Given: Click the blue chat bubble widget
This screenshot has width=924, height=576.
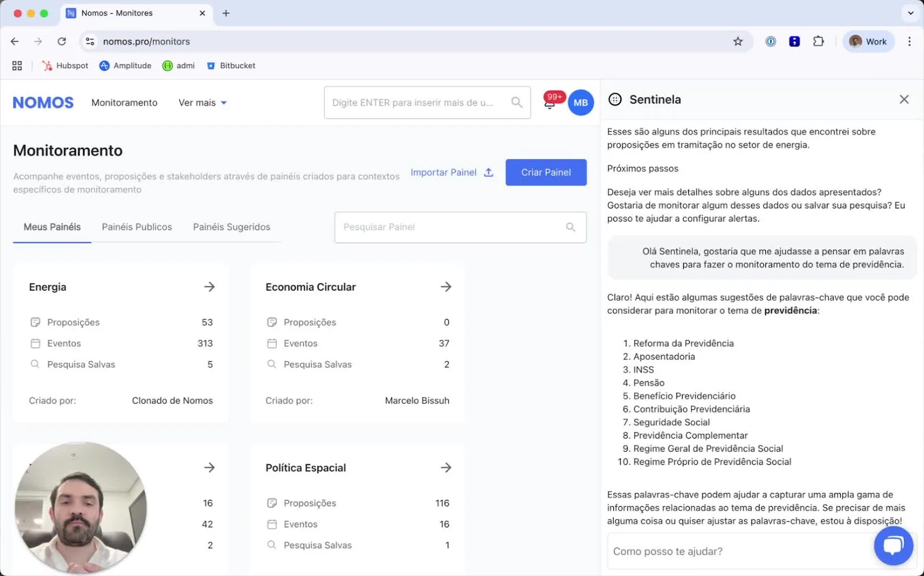Looking at the screenshot, I should click(893, 545).
